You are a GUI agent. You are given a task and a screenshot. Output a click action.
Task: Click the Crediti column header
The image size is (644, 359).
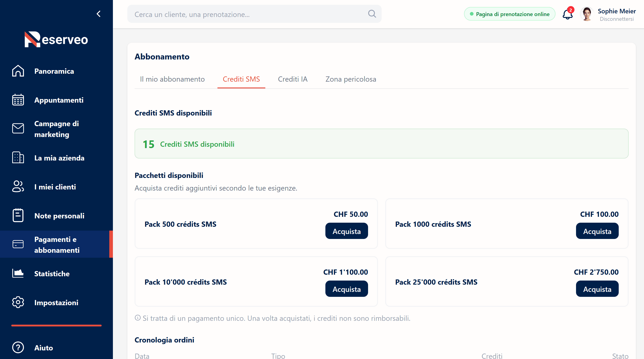[x=492, y=356]
